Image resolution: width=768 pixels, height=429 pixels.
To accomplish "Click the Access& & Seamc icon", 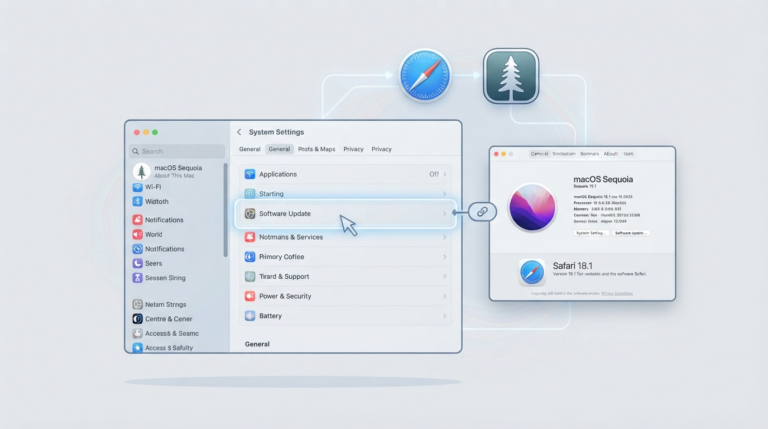I will pyautogui.click(x=138, y=333).
